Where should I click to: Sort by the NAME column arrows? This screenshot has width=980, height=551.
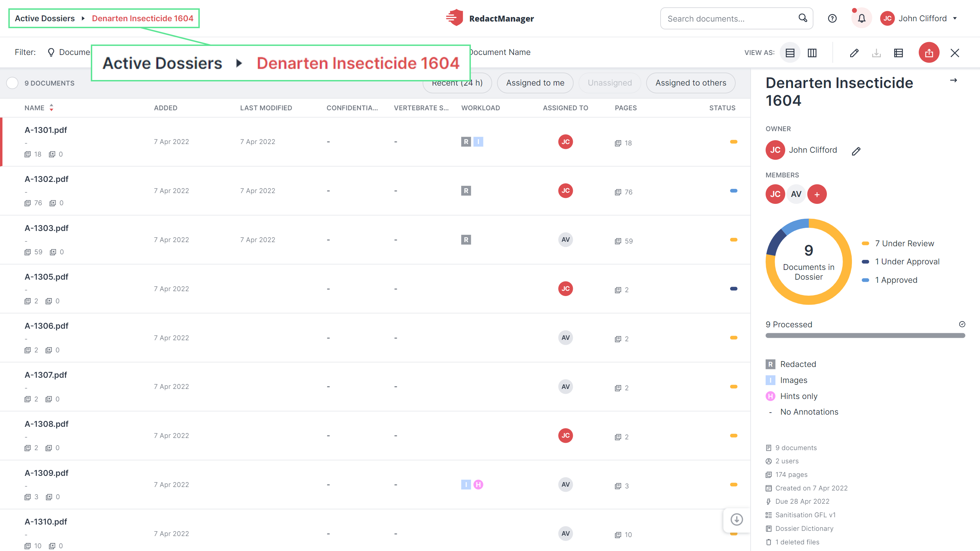(52, 108)
